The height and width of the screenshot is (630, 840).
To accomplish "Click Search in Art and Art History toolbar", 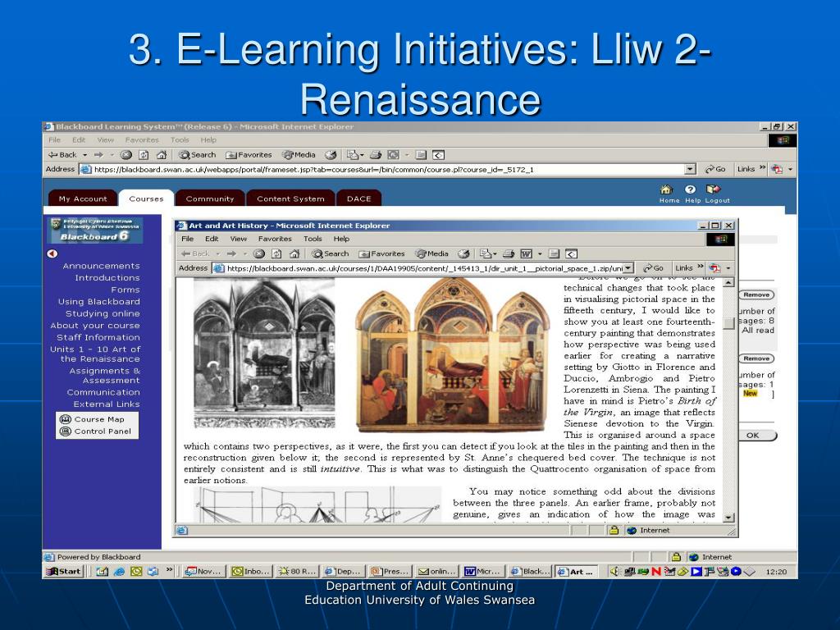I will coord(330,254).
